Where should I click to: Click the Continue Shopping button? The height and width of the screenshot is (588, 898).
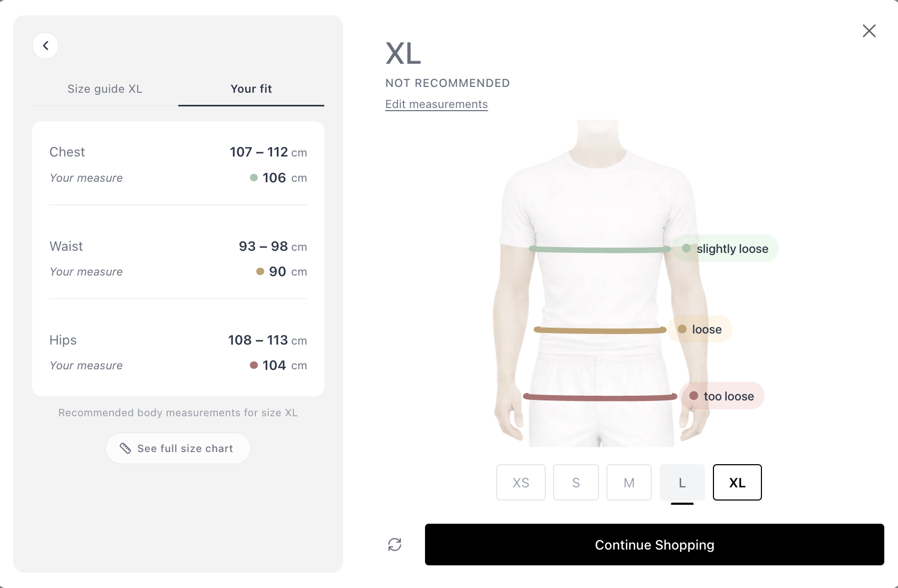(x=654, y=544)
